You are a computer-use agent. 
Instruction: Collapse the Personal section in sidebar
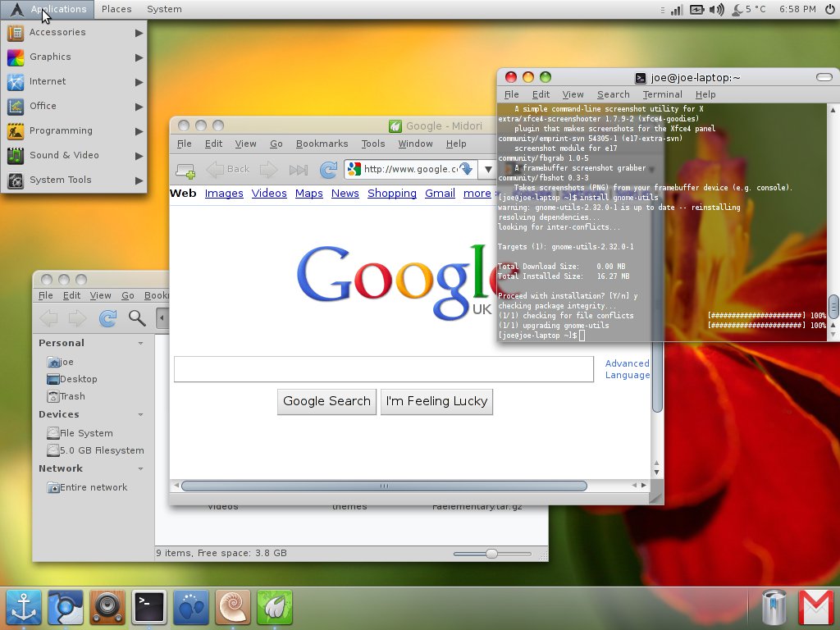140,344
